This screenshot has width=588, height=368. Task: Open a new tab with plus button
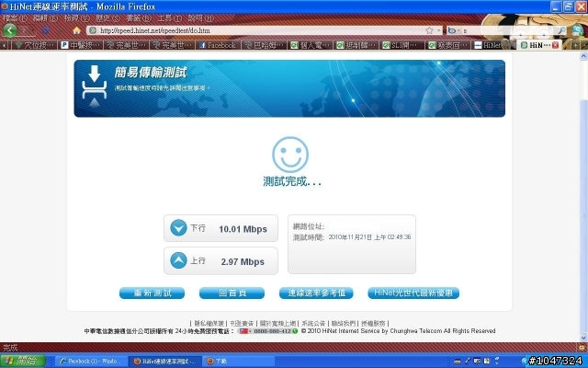(x=574, y=45)
